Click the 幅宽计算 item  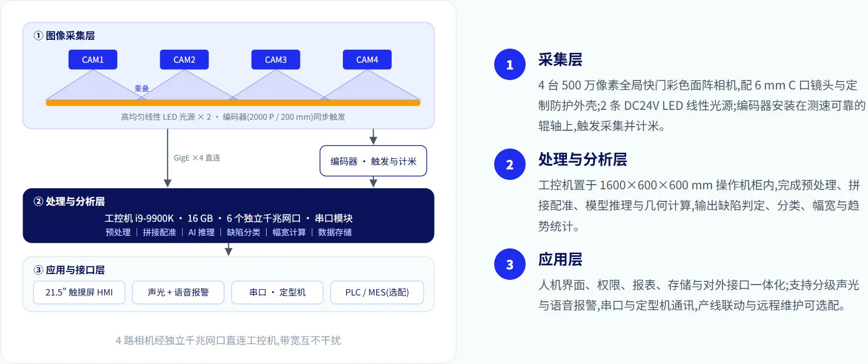pos(289,232)
